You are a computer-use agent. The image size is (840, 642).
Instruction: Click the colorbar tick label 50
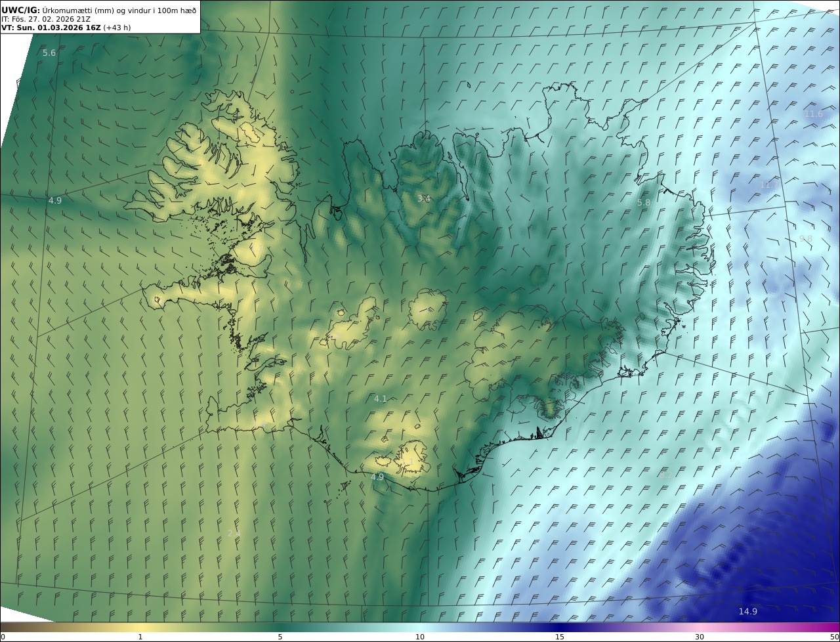click(834, 637)
